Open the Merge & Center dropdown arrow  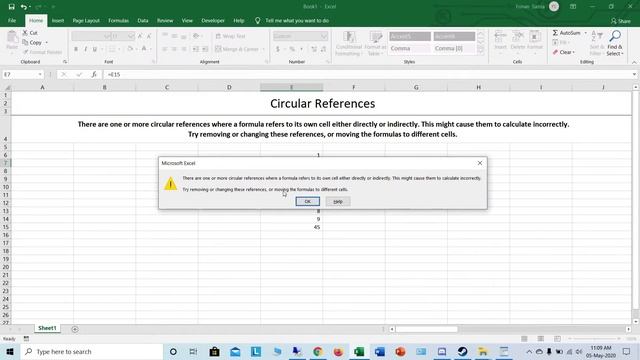point(264,49)
